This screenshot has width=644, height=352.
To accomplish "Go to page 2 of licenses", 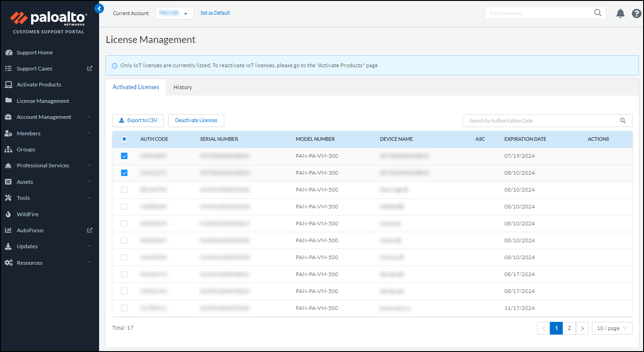I will tap(569, 328).
